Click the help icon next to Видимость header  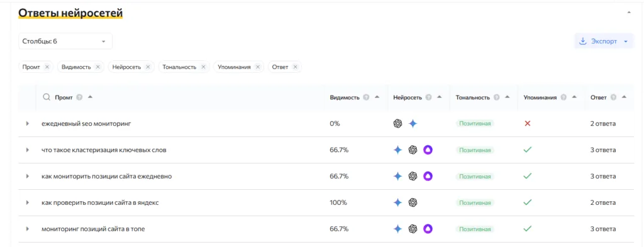pos(366,97)
